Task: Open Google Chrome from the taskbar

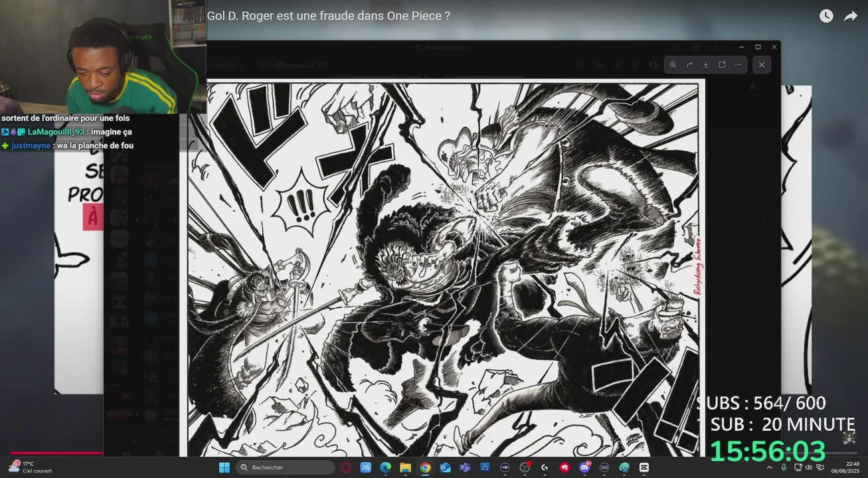Action: (425, 467)
